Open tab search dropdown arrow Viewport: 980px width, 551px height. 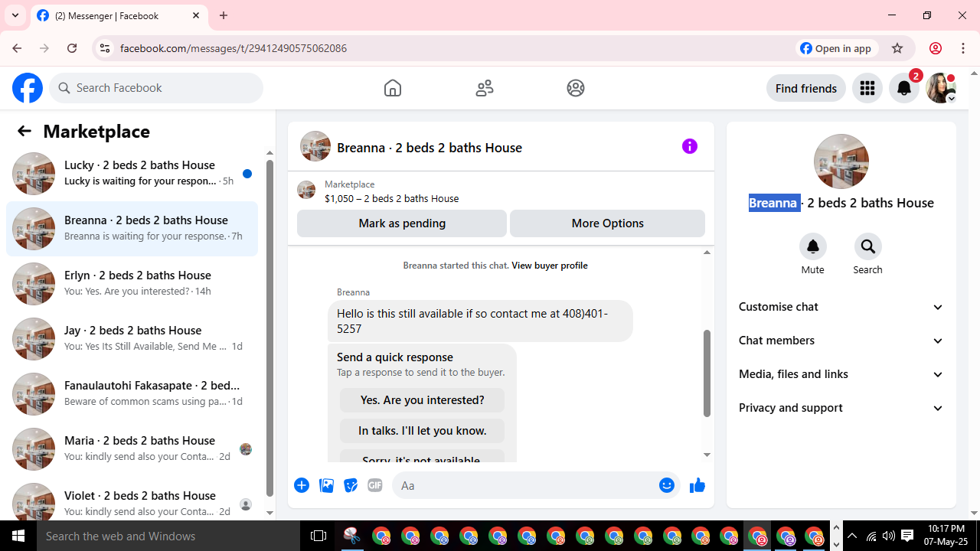(x=15, y=15)
